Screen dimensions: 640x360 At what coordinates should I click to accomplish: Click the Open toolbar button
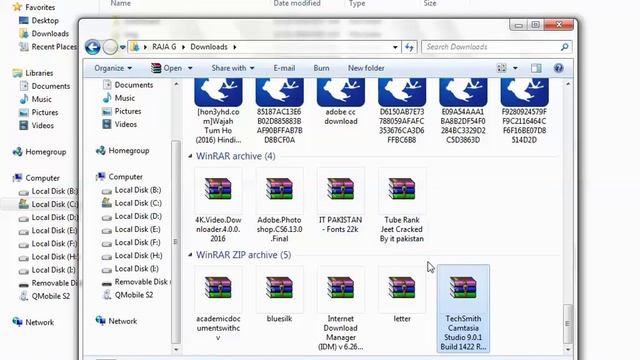click(x=167, y=68)
